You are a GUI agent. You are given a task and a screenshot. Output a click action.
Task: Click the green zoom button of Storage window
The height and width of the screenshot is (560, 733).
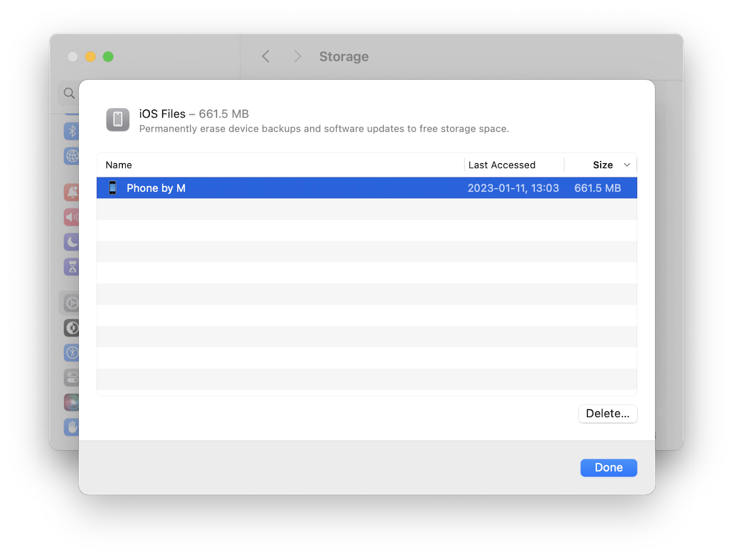(108, 56)
